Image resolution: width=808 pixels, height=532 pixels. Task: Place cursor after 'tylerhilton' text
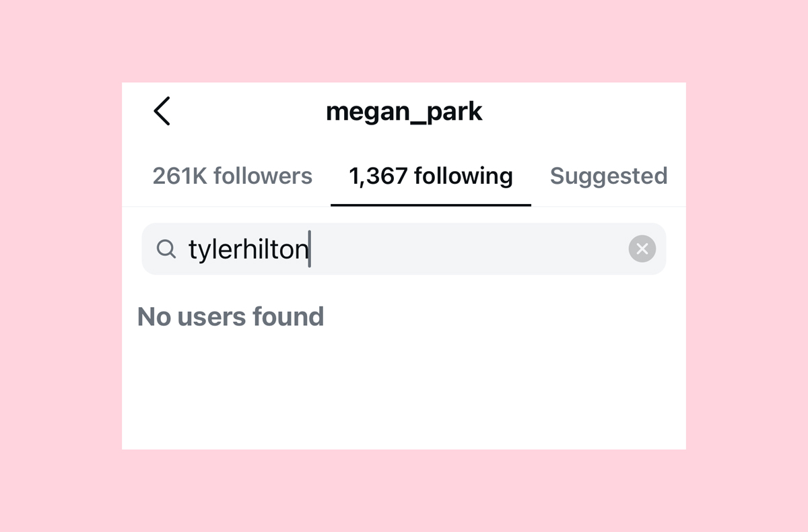[310, 248]
